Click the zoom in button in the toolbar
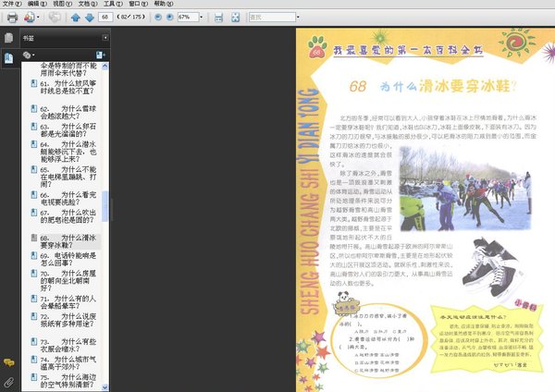Screen dimensions: 555x392 170,17
